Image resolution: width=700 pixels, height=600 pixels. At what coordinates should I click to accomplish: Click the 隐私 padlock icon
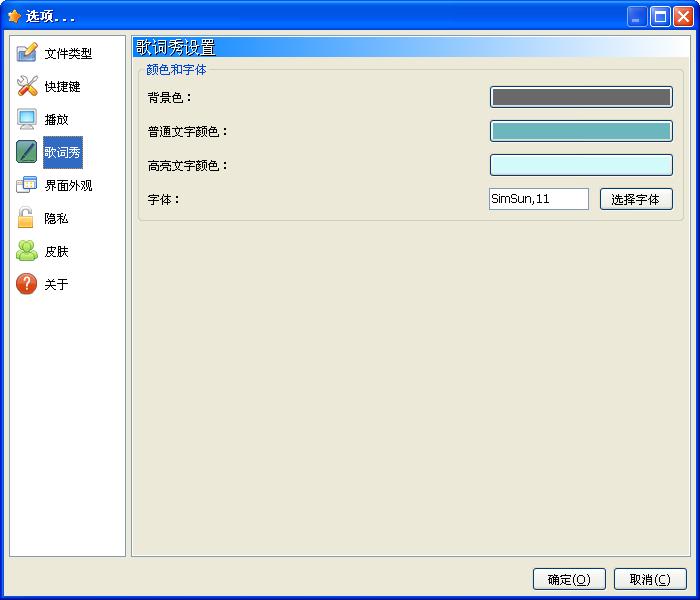tap(26, 217)
